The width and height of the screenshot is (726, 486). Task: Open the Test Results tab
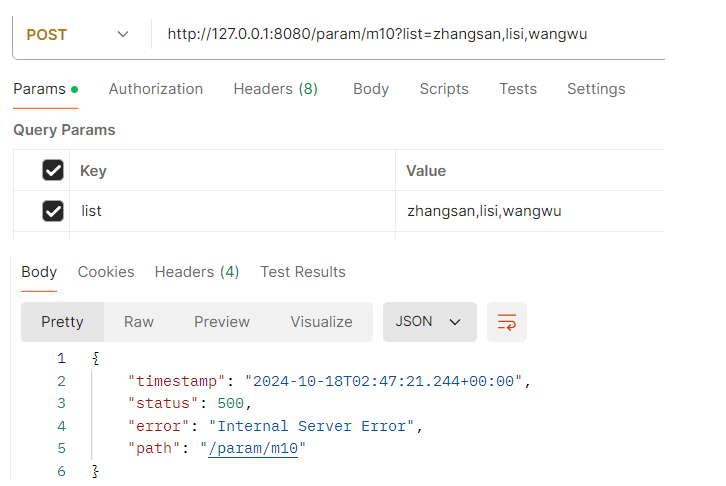coord(303,272)
